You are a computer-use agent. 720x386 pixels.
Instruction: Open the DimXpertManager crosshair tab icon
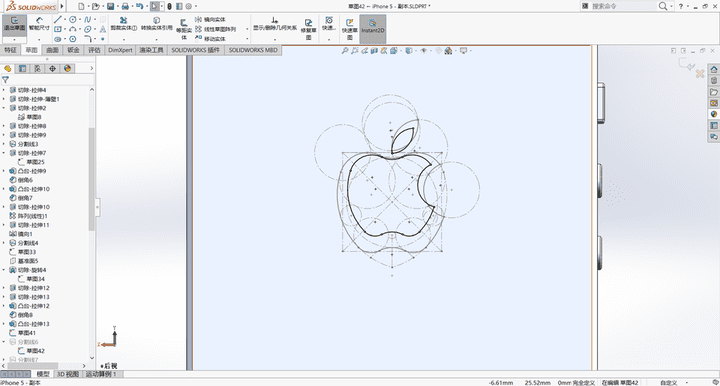coord(52,68)
